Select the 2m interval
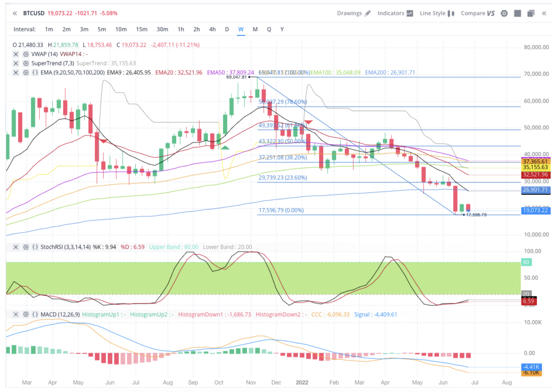 click(x=66, y=29)
